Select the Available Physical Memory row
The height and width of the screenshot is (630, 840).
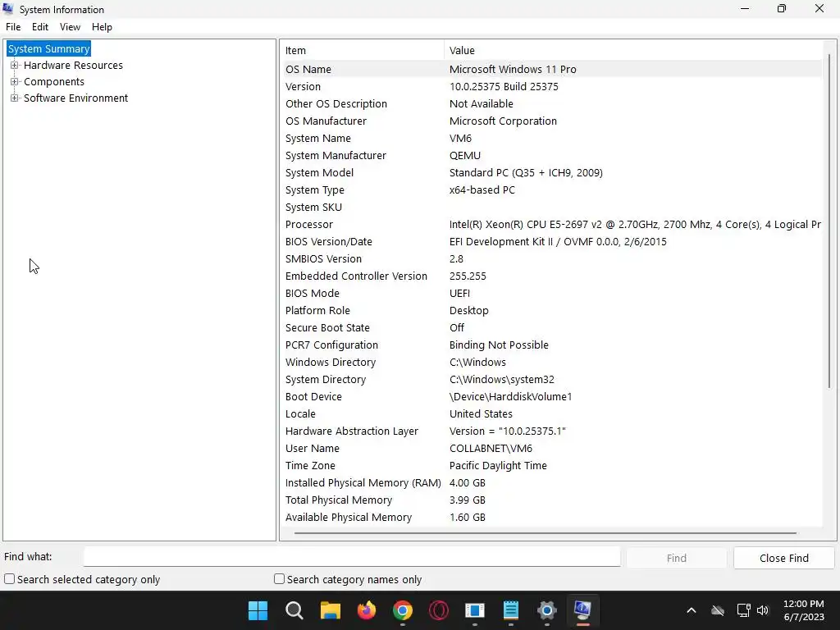pos(553,517)
